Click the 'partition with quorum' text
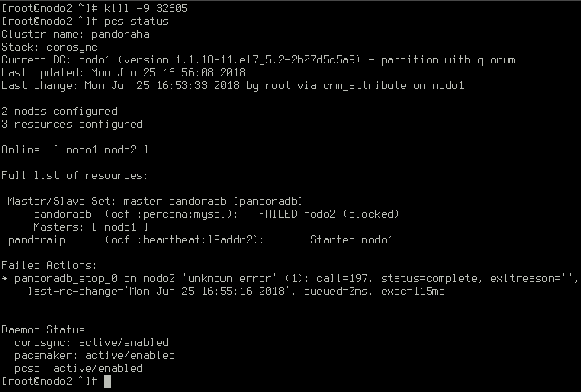The width and height of the screenshot is (581, 392). (x=448, y=60)
